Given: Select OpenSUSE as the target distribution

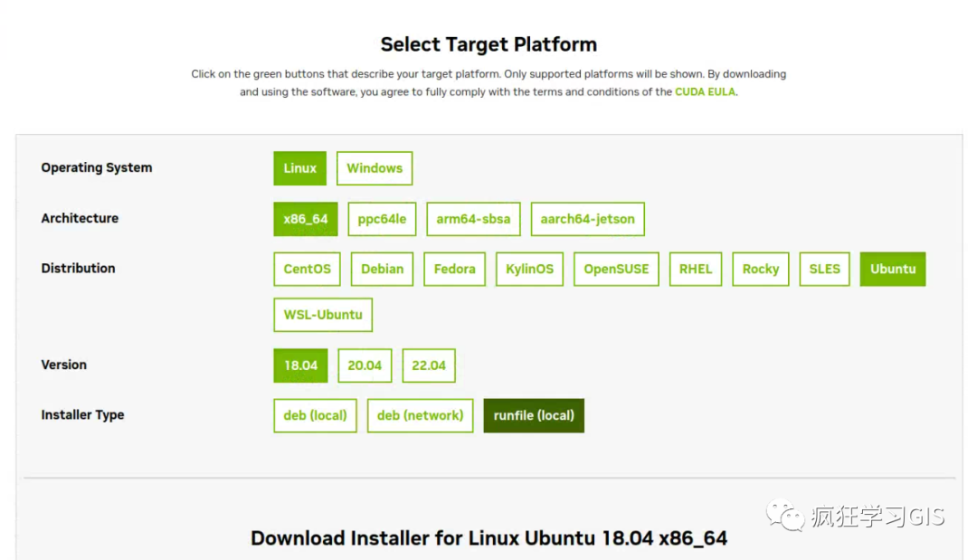Looking at the screenshot, I should tap(615, 269).
